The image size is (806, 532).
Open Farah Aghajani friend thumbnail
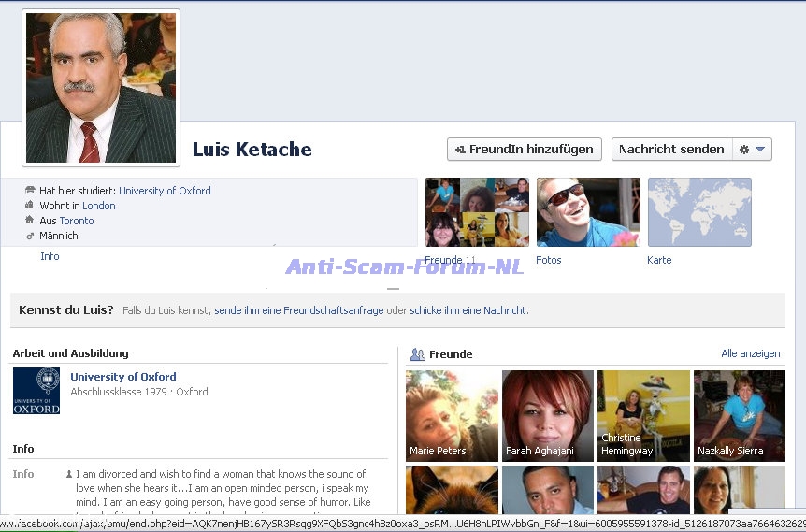tap(548, 416)
